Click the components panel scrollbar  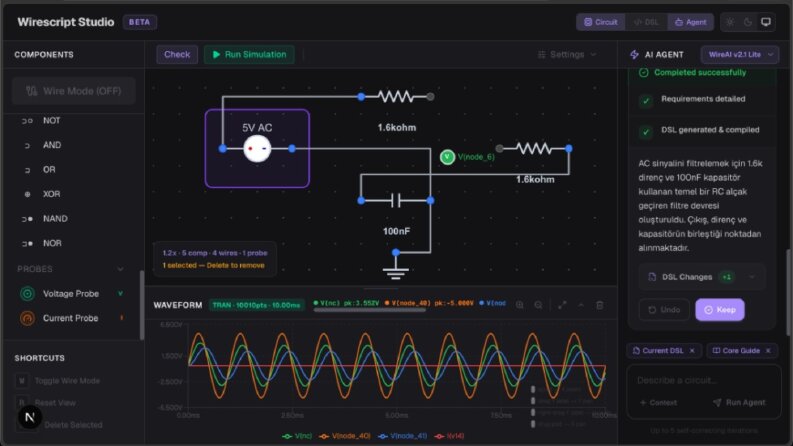[x=142, y=305]
